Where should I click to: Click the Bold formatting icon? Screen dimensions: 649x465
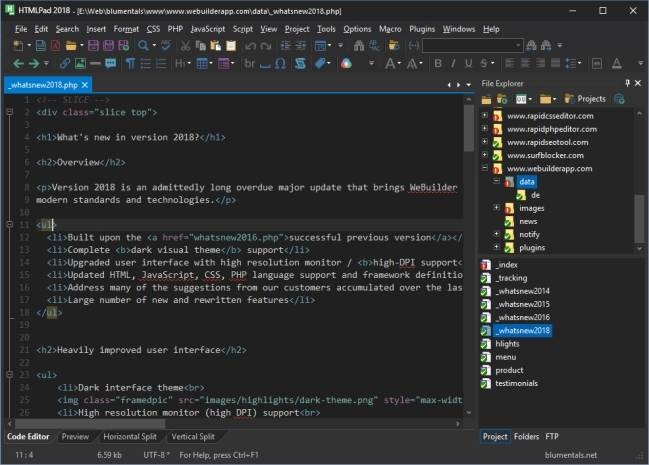[x=439, y=64]
